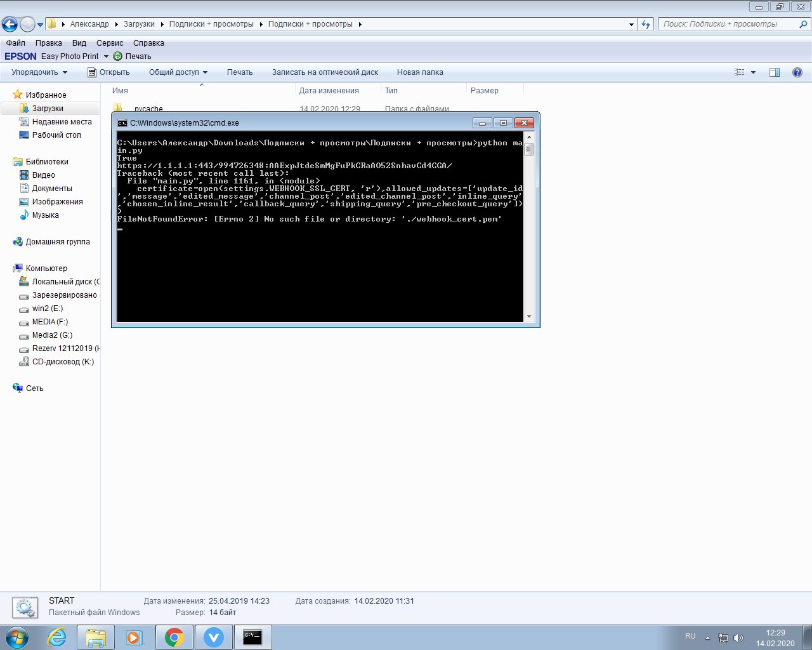Click the magnifier icon in search box
The width and height of the screenshot is (812, 650).
click(x=803, y=24)
